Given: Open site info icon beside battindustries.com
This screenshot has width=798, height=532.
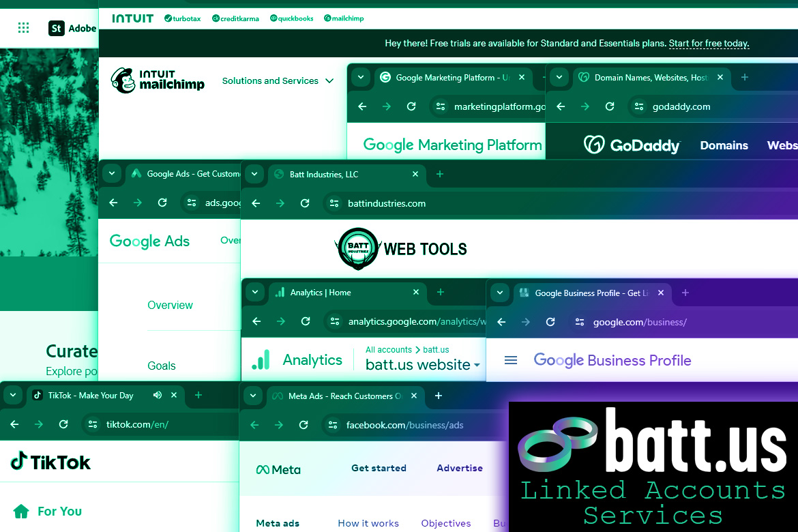Looking at the screenshot, I should click(x=334, y=203).
